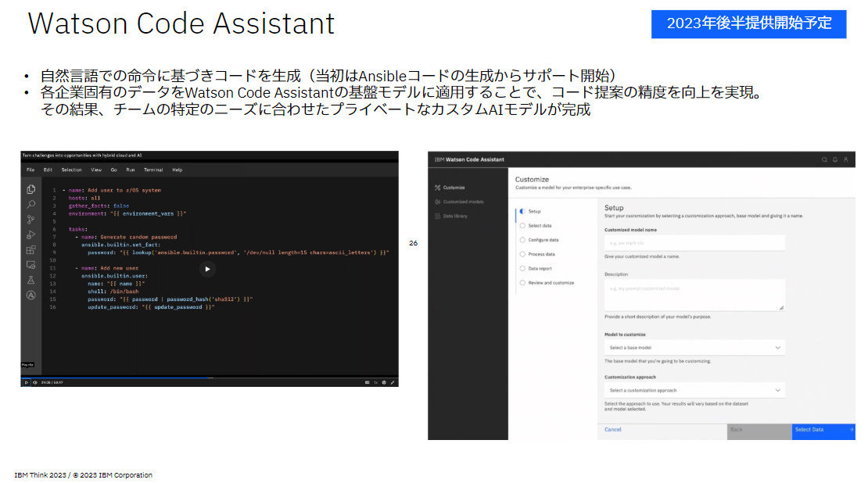Click the blue 'Select Data' button
Viewport: 868px width, 483px height.
coord(823,430)
